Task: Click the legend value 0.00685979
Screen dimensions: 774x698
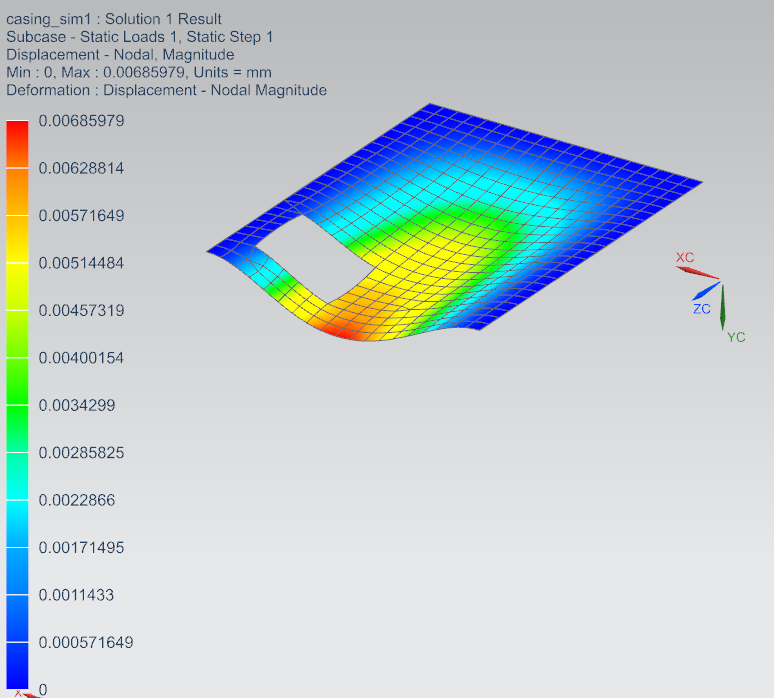Action: (x=81, y=120)
